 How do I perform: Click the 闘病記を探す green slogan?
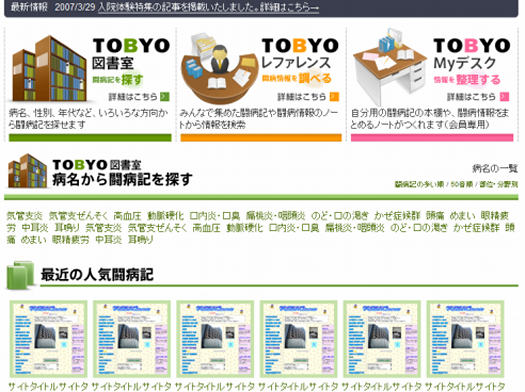118,80
